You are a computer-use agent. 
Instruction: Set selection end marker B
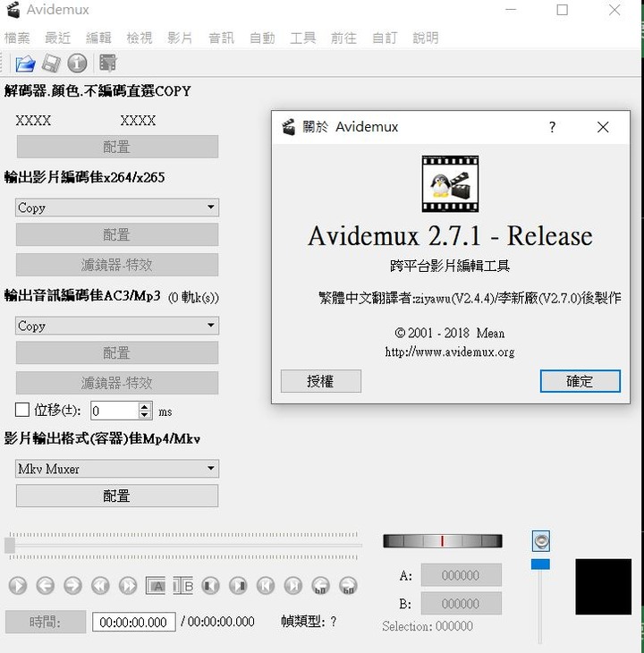(183, 586)
